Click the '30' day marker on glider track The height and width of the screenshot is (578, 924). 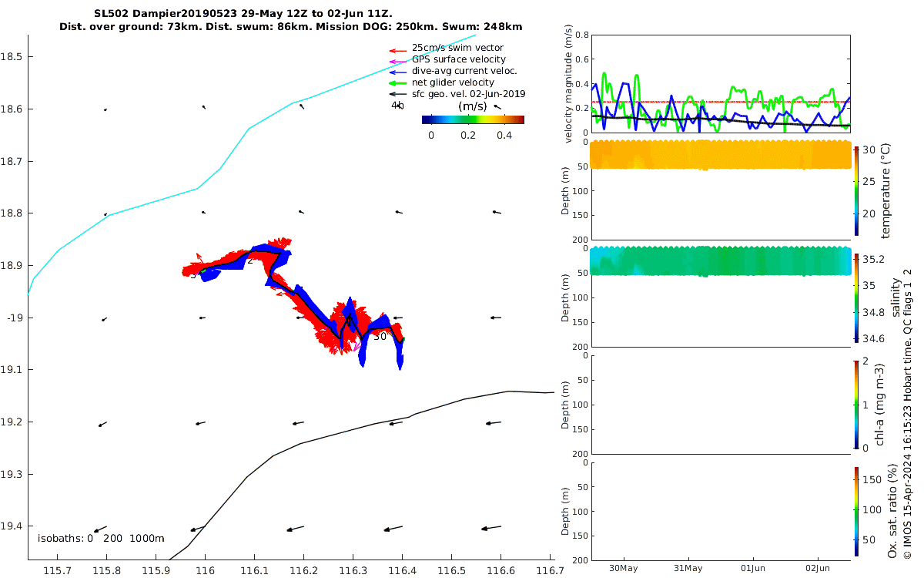pyautogui.click(x=380, y=337)
